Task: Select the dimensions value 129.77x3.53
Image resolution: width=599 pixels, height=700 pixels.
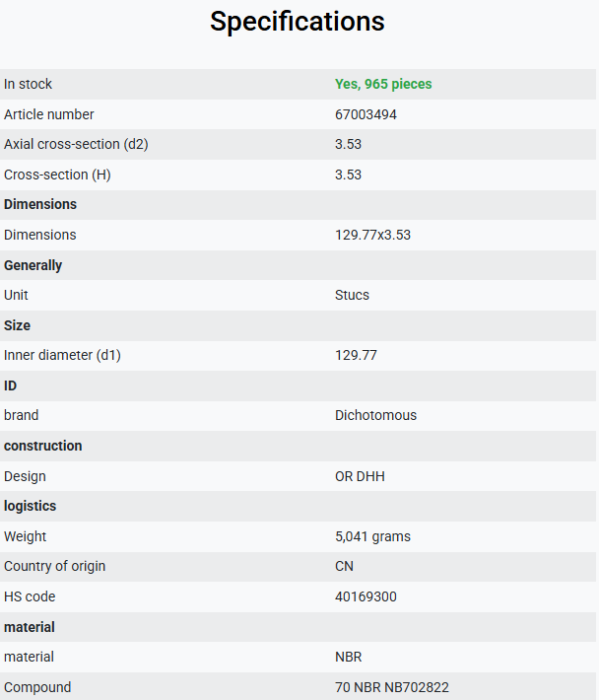Action: click(x=372, y=235)
